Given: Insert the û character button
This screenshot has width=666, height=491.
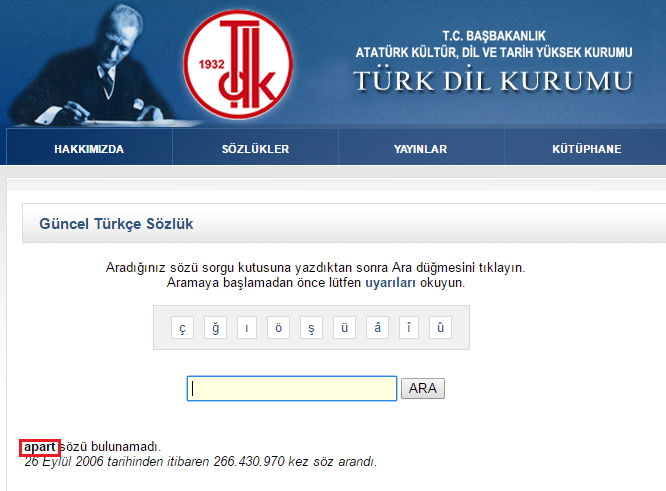Looking at the screenshot, I should pyautogui.click(x=440, y=327).
